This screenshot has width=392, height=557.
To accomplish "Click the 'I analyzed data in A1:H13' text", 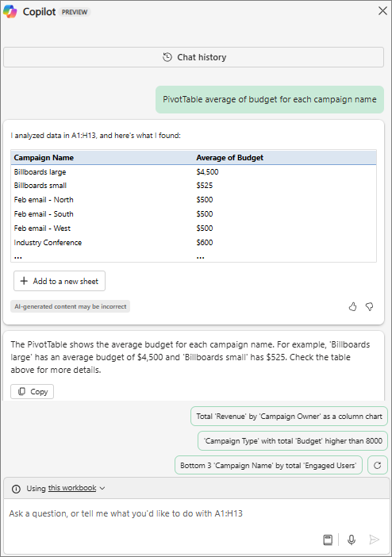I will (x=95, y=136).
